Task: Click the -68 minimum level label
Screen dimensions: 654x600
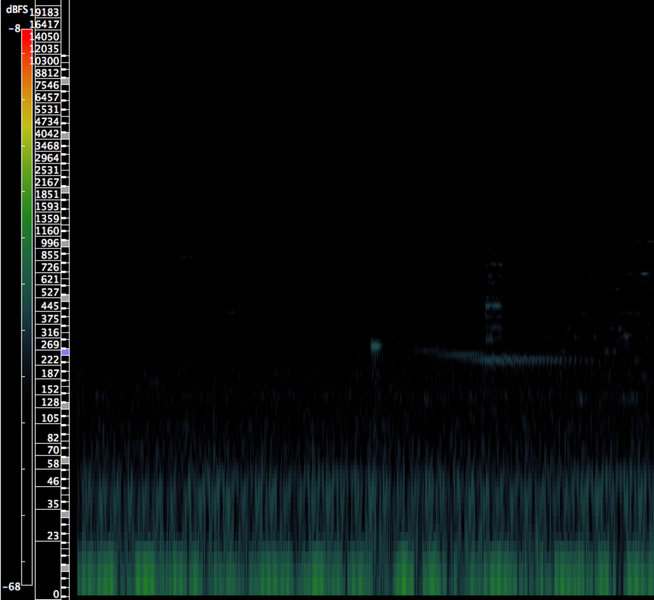Action: (x=14, y=586)
